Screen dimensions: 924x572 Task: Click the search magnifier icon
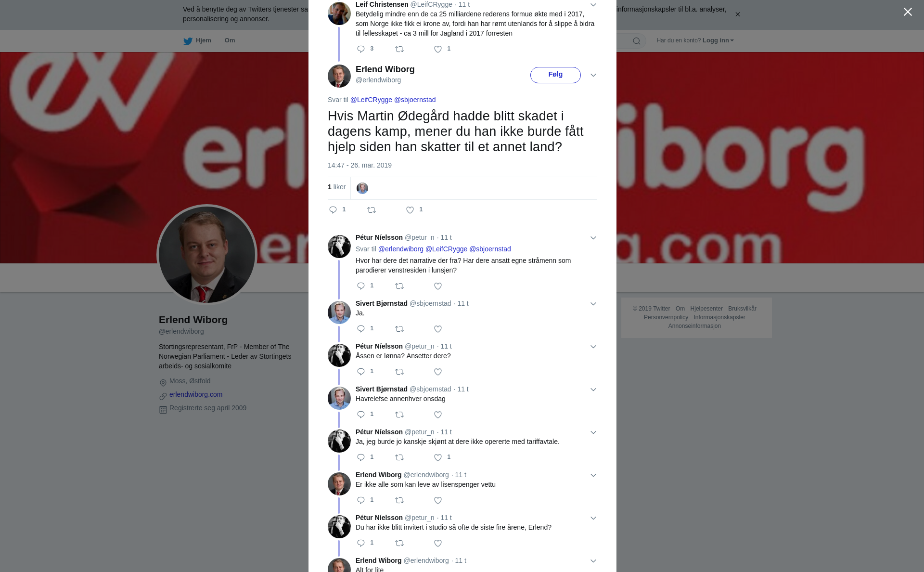point(636,41)
